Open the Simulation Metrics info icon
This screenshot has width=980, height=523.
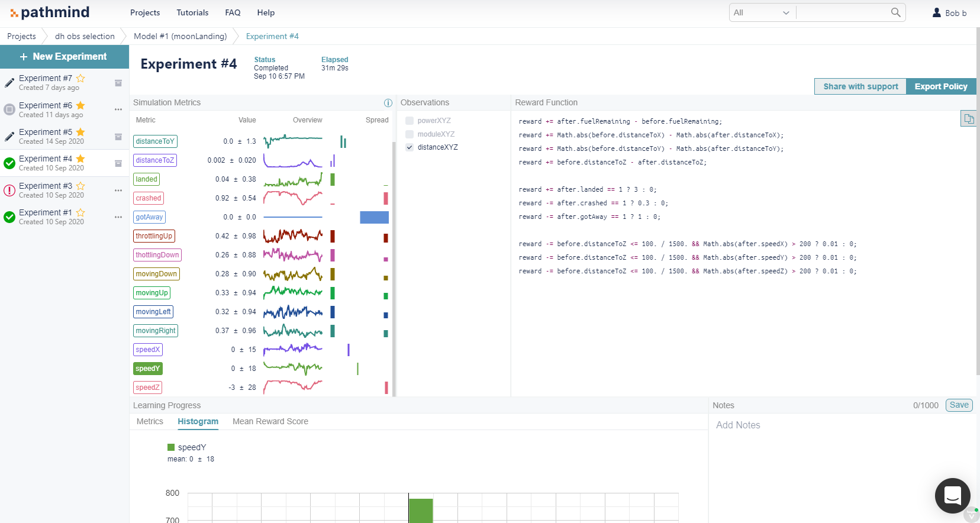[x=388, y=103]
